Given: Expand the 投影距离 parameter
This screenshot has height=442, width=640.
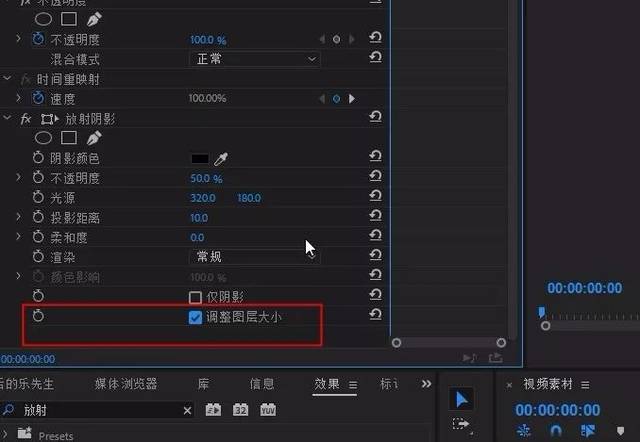Looking at the screenshot, I should tap(18, 217).
